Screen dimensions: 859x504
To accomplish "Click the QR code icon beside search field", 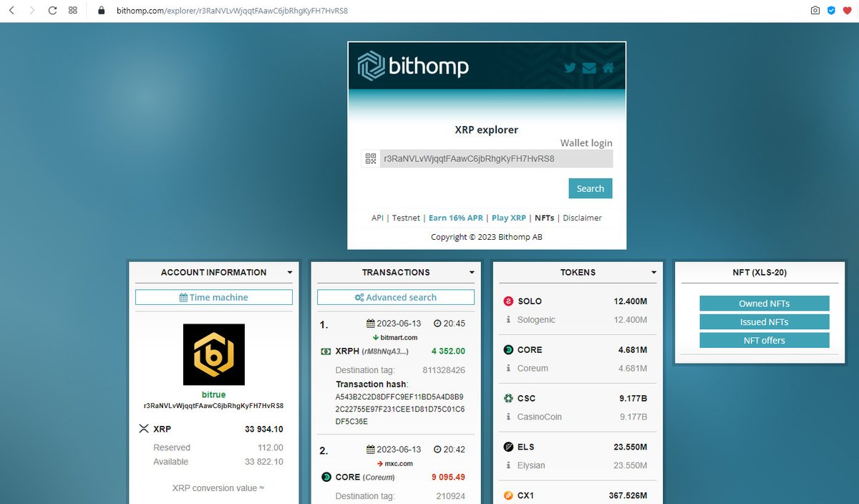I will (370, 159).
